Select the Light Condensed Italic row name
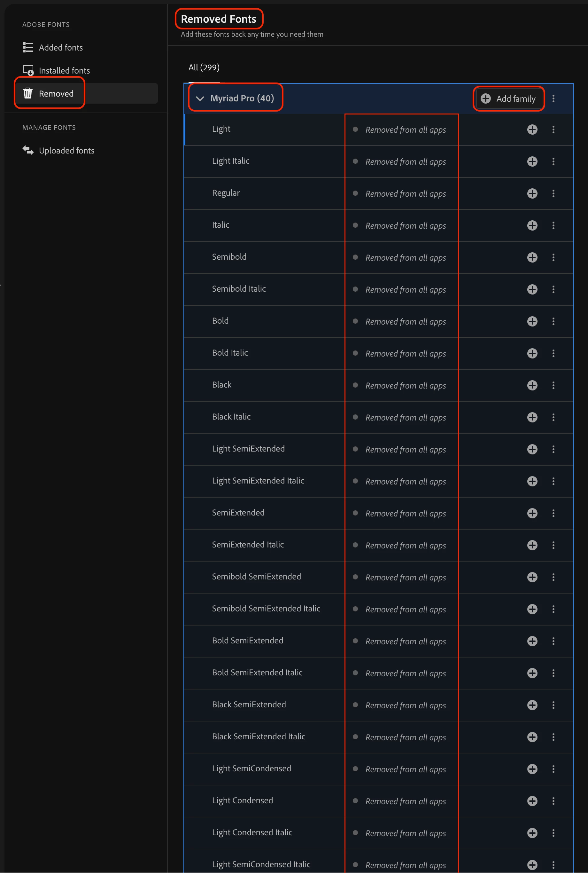The image size is (588, 873). point(252,832)
